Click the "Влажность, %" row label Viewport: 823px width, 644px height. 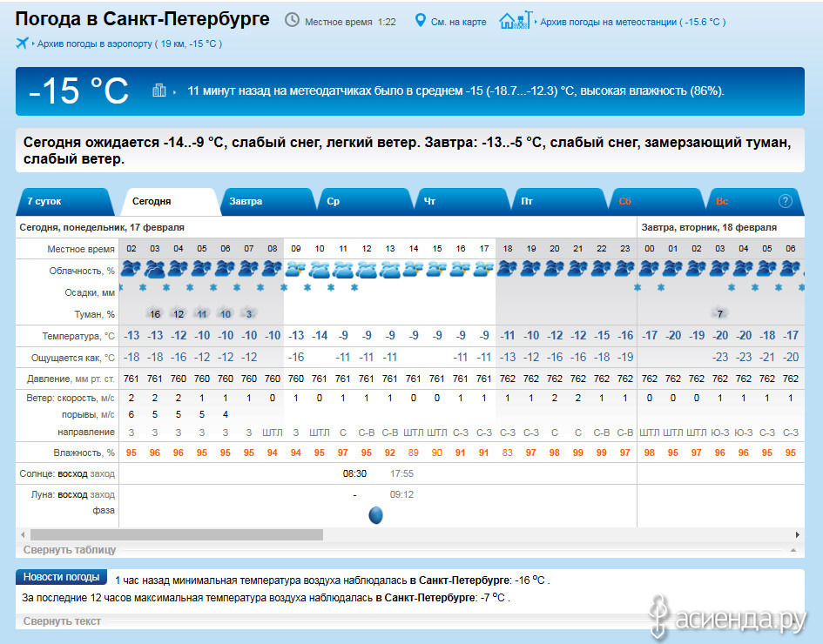click(x=84, y=453)
